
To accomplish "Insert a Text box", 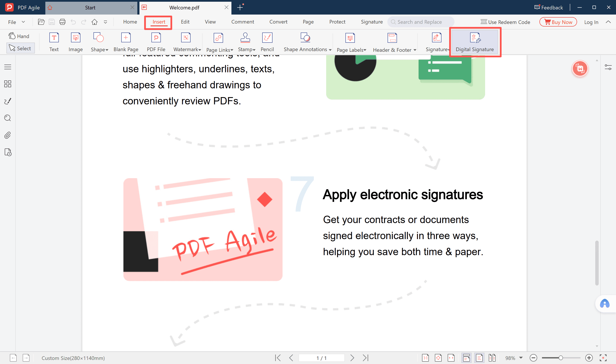I will (54, 42).
